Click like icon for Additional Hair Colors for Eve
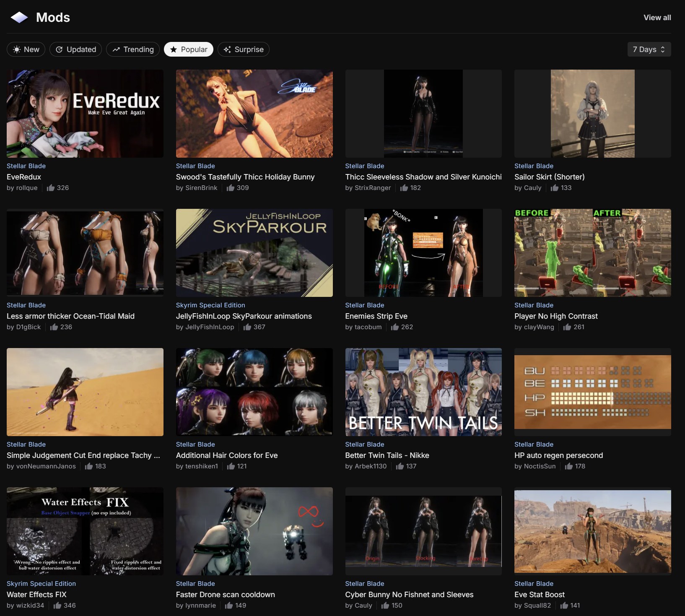Image resolution: width=685 pixels, height=616 pixels. [231, 466]
